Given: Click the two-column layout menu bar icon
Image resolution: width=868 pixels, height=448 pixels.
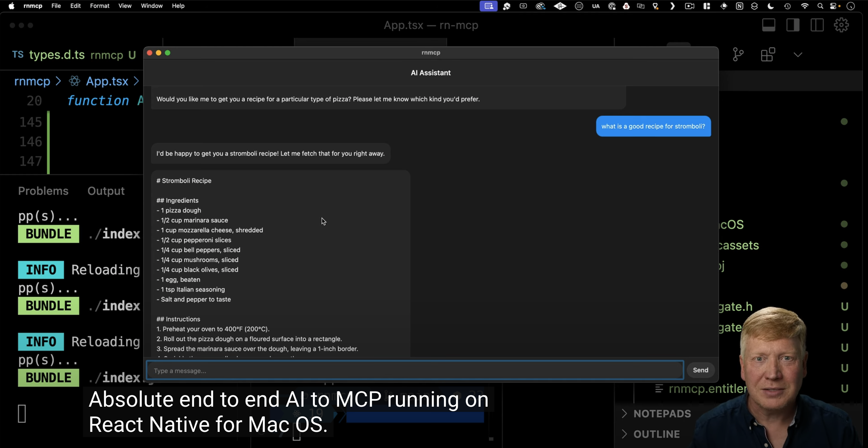Looking at the screenshot, I should pos(707,6).
